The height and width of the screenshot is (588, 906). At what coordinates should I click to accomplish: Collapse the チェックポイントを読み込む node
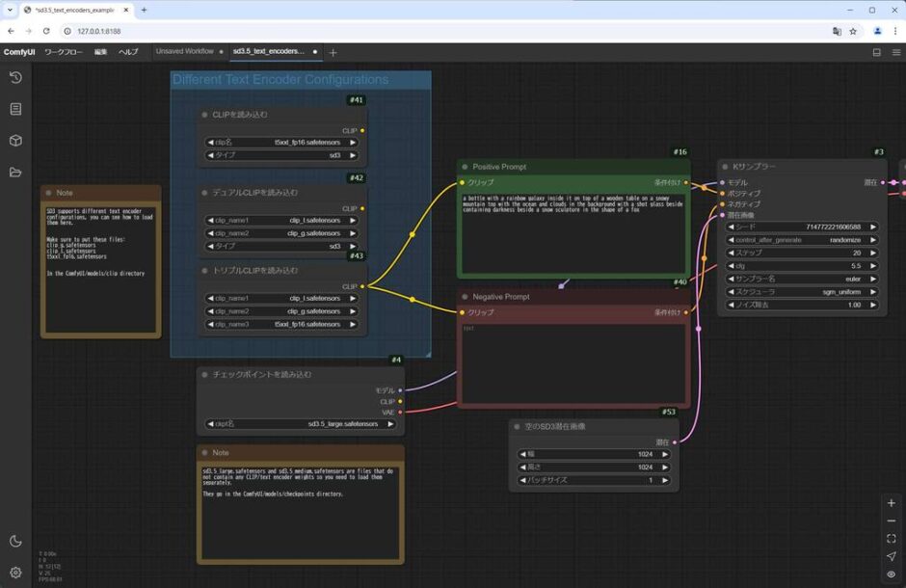click(204, 375)
